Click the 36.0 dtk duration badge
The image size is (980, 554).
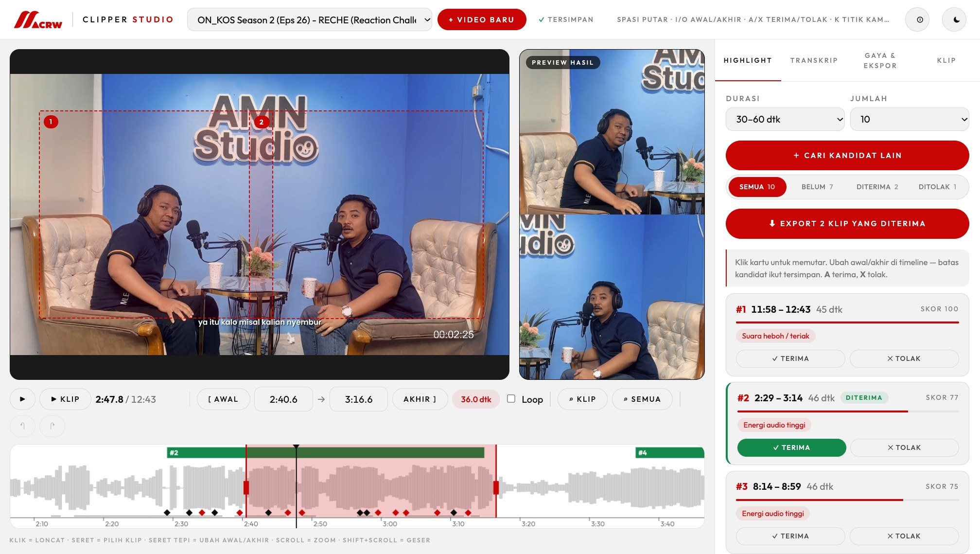point(476,399)
